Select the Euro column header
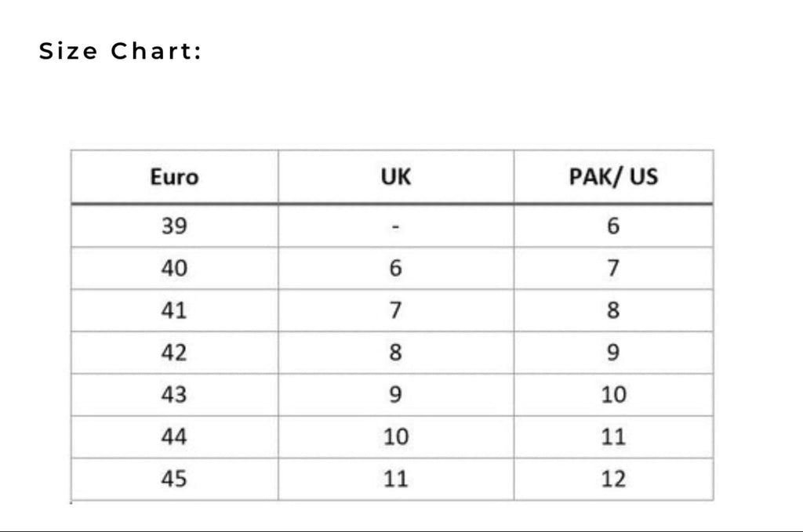The image size is (803, 532). (x=174, y=177)
